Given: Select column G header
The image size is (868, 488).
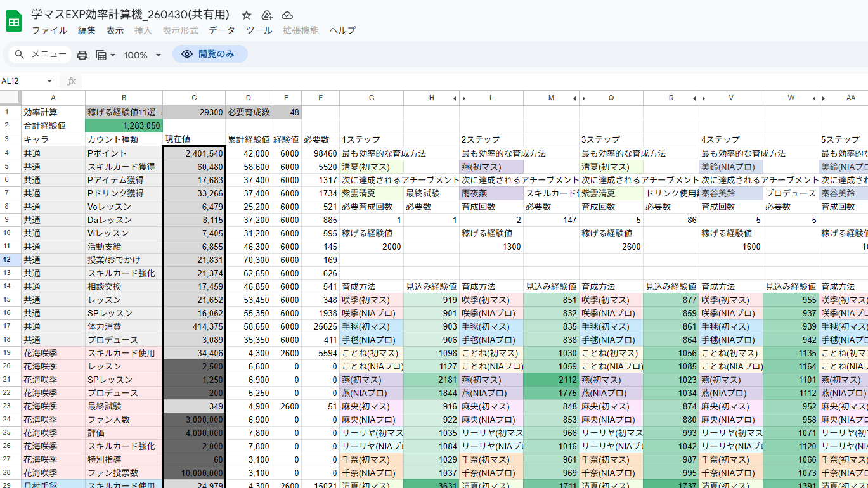Looking at the screenshot, I should coord(372,98).
